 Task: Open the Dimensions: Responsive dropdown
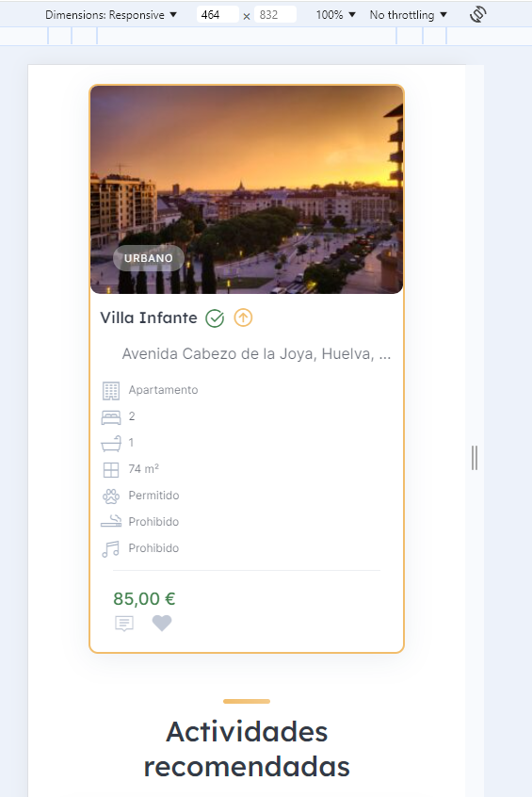click(x=111, y=15)
